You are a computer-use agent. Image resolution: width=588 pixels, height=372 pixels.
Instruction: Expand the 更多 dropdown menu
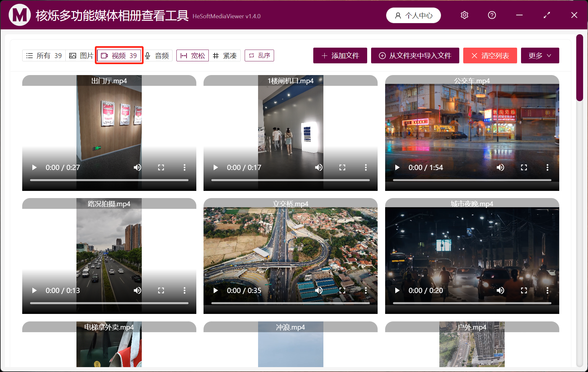(540, 55)
